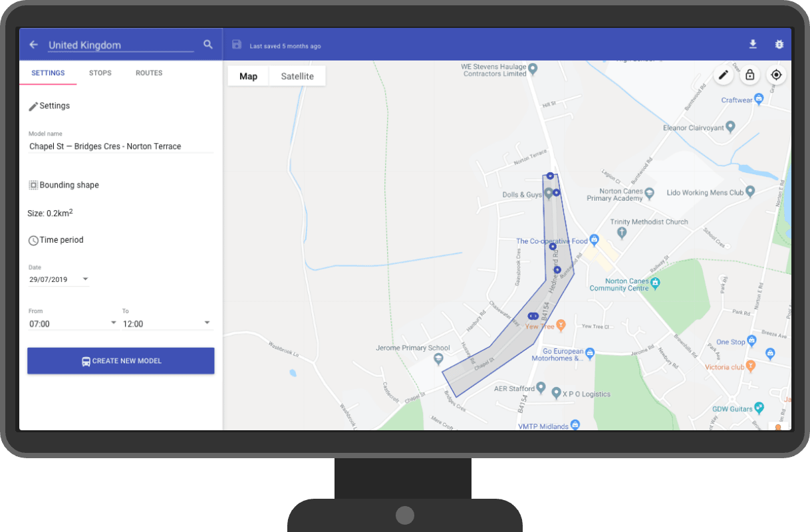The width and height of the screenshot is (810, 532).
Task: Click the save floppy disk icon
Action: pyautogui.click(x=236, y=45)
